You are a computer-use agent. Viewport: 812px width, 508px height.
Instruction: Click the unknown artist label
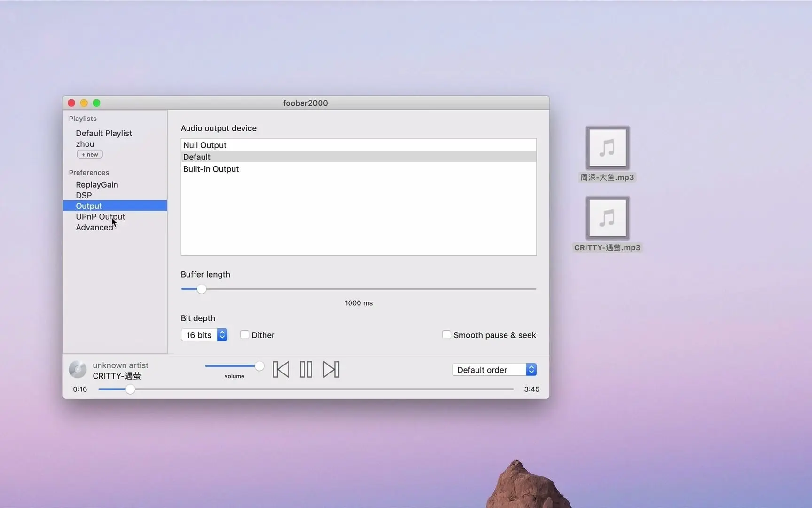[x=120, y=365]
